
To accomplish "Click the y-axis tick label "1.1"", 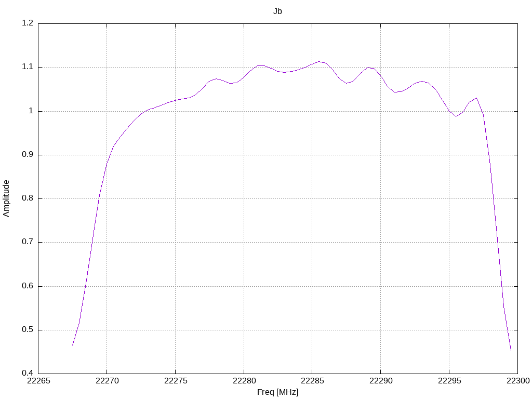I will [28, 67].
